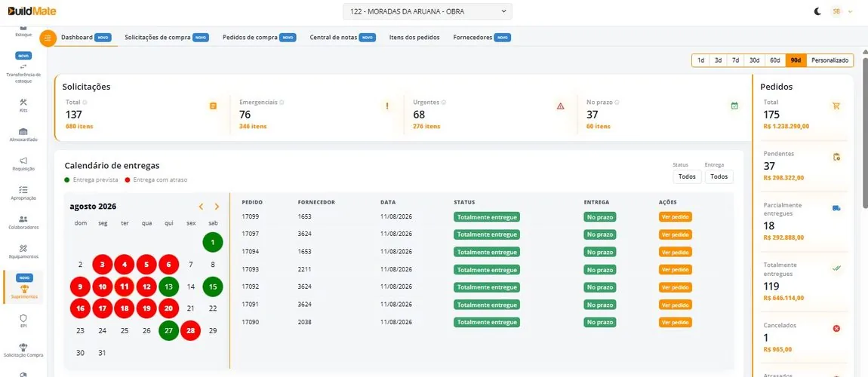Click the Totalmente entregues double-check icon
The image size is (868, 377).
click(836, 268)
